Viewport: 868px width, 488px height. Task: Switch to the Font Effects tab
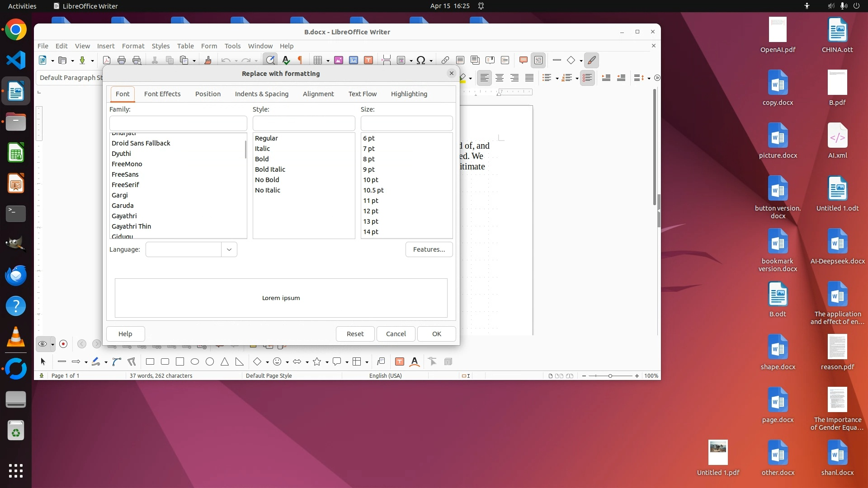(162, 94)
